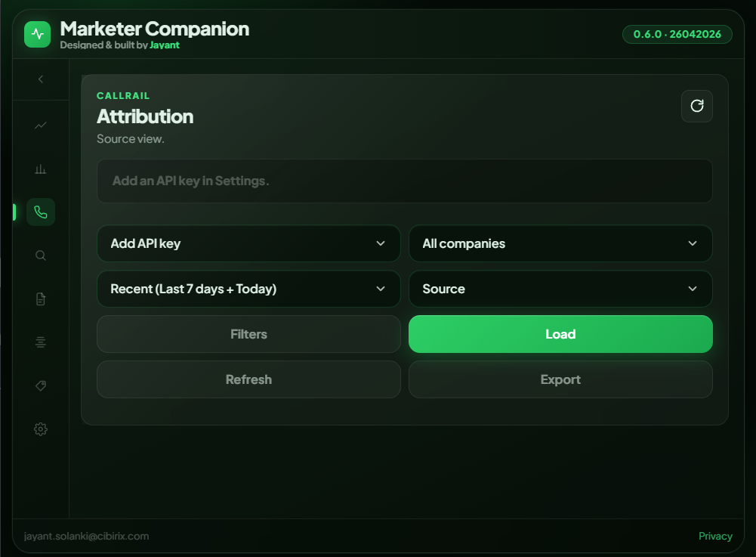Open the settings gear sidebar icon

point(41,429)
